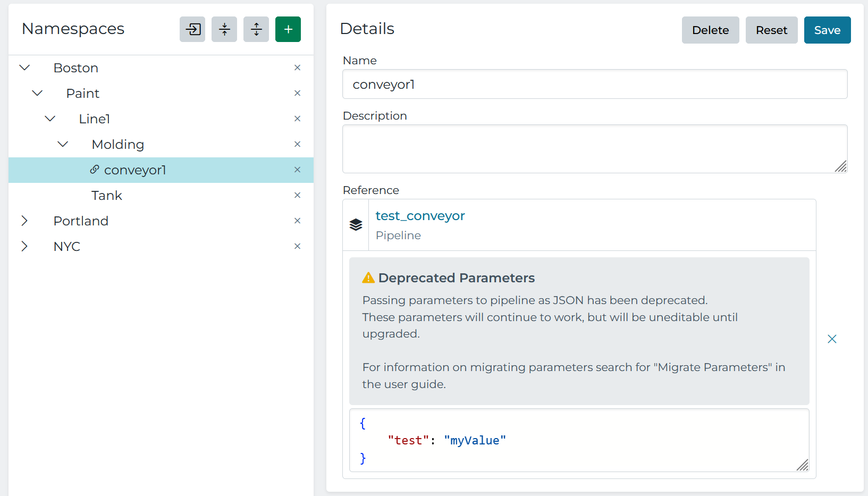The height and width of the screenshot is (496, 868).
Task: Expand the Portland tree node
Action: [24, 221]
